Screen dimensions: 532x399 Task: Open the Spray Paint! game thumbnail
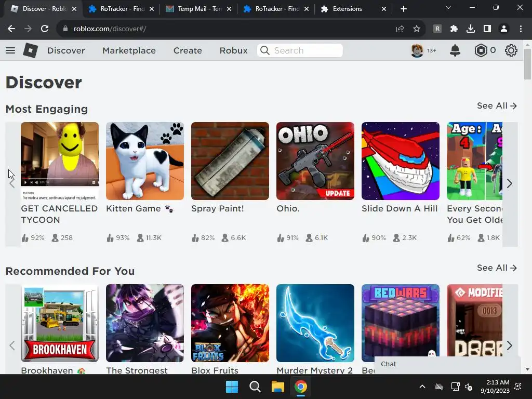click(x=230, y=161)
